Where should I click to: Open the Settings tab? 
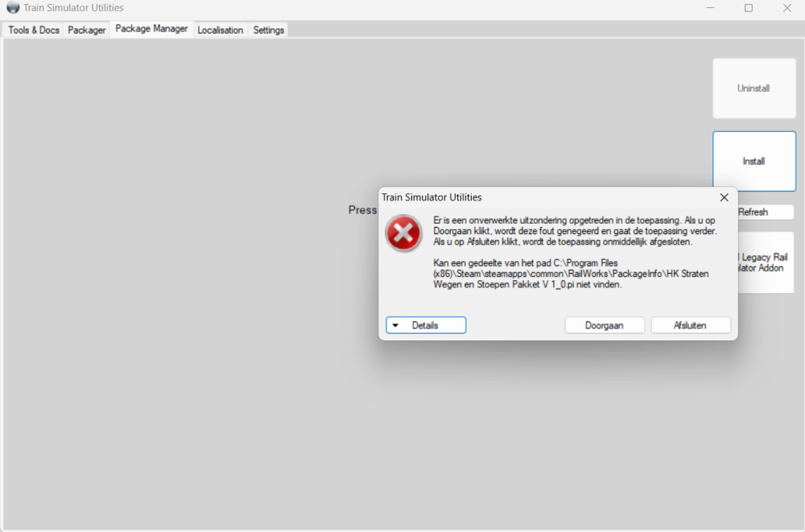[x=269, y=30]
